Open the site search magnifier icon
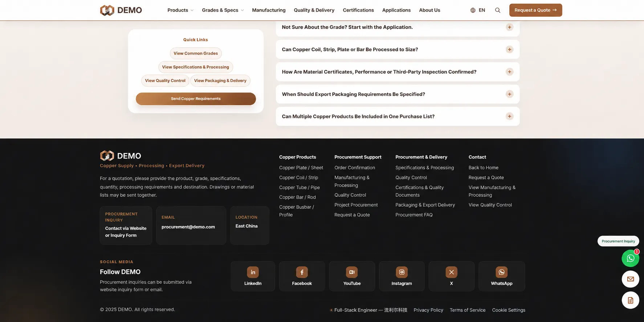 tap(498, 10)
